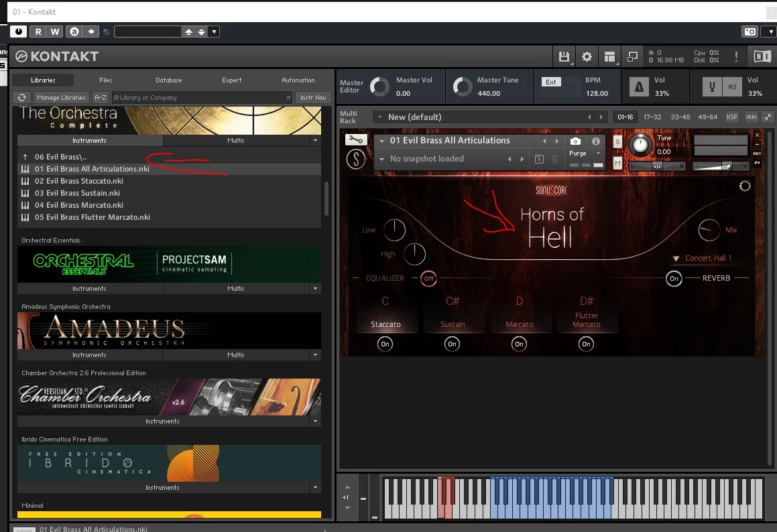Click the delete snapshot trash icon
Screen dimensions: 777x532
coord(554,159)
